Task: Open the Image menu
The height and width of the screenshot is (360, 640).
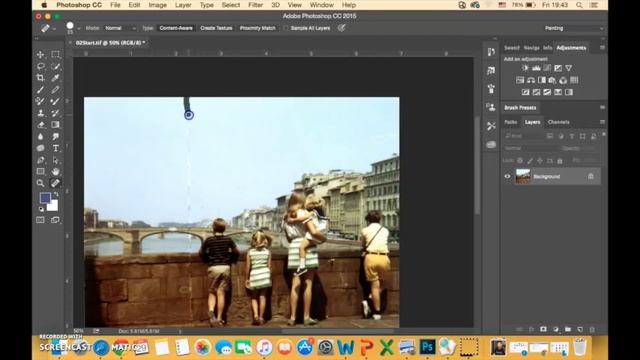Action: [x=158, y=5]
